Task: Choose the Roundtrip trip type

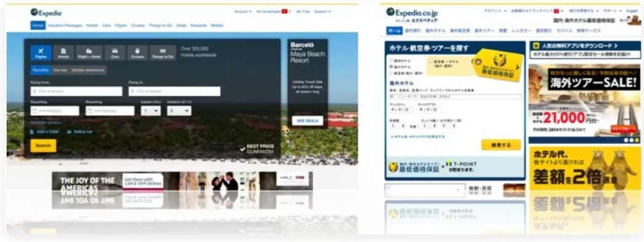Action: coord(41,70)
